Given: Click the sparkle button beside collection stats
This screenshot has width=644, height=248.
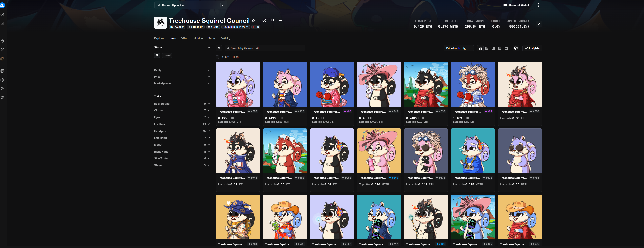Looking at the screenshot, I should click(539, 24).
